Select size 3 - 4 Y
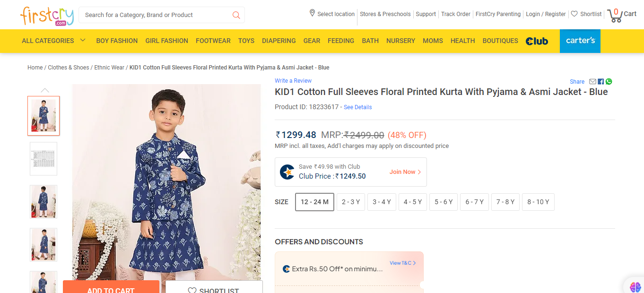Image resolution: width=644 pixels, height=293 pixels. click(x=382, y=202)
